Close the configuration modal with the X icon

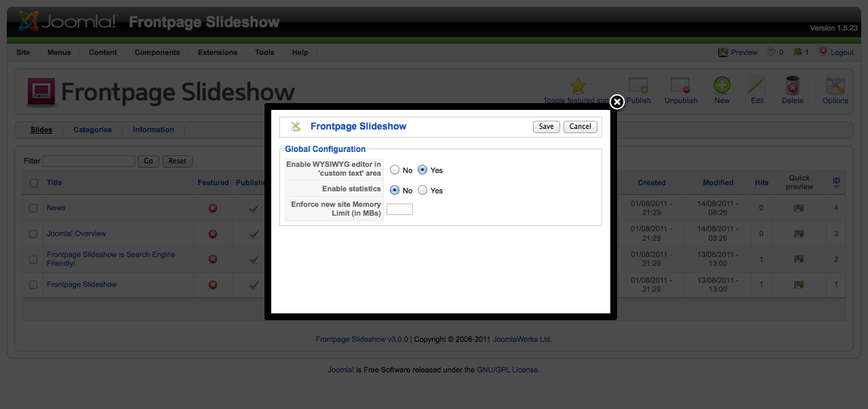pyautogui.click(x=616, y=102)
